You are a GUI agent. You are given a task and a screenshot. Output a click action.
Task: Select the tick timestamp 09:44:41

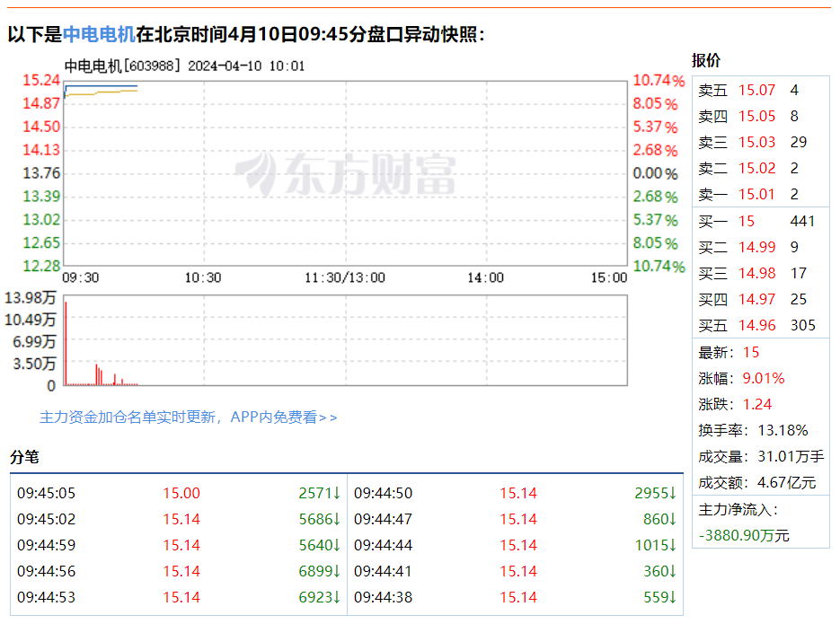point(383,571)
